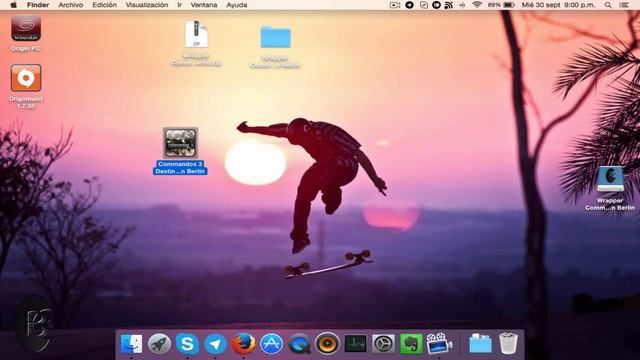640x360 pixels.
Task: Select the Wrapper Commandos zip file
Action: pyautogui.click(x=196, y=34)
